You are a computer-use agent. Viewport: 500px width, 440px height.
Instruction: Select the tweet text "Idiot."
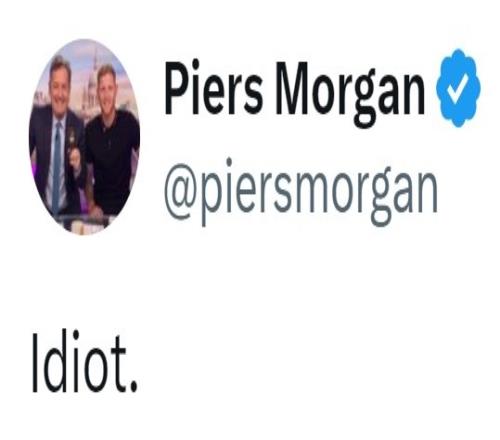[84, 362]
